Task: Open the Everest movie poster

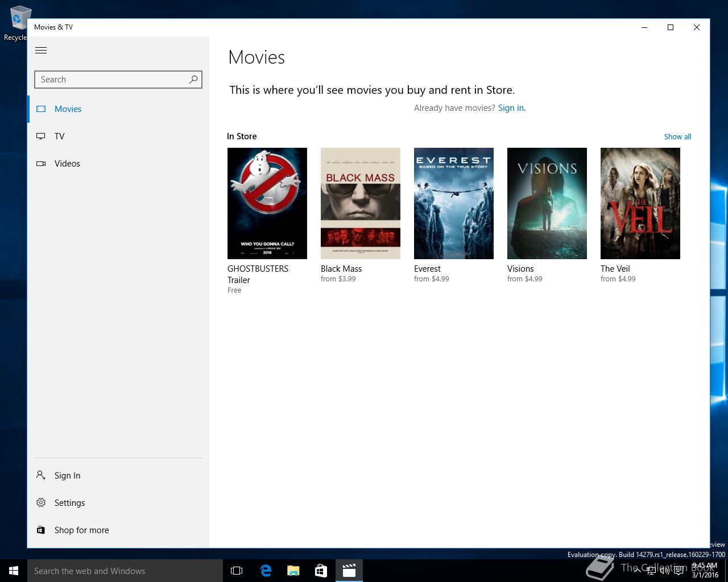Action: click(454, 203)
